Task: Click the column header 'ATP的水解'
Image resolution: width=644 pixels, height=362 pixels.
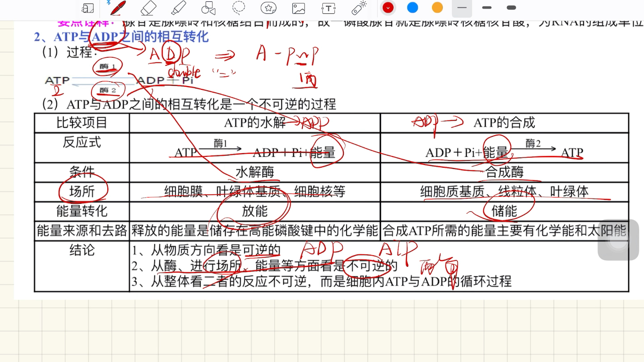Action: [254, 122]
